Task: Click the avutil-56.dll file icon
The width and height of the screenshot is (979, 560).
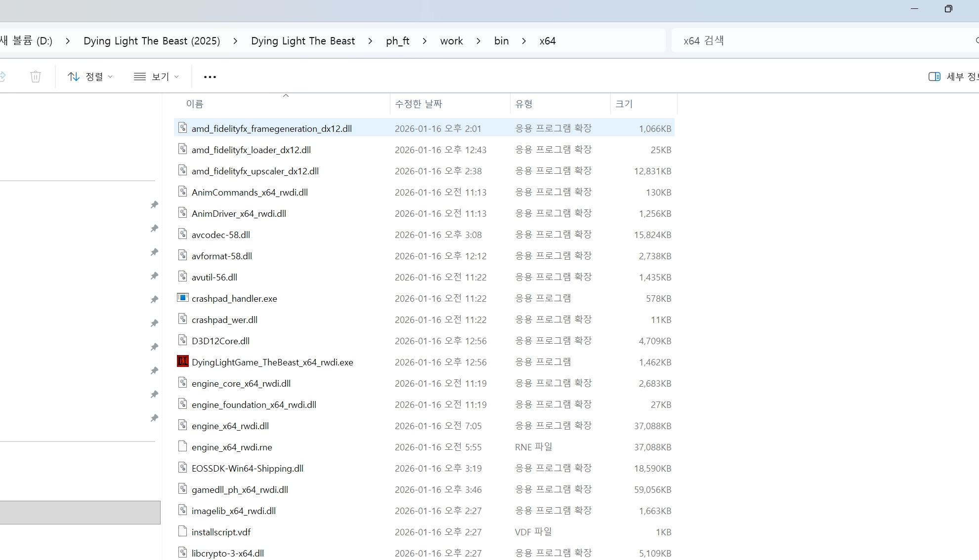Action: (x=183, y=277)
